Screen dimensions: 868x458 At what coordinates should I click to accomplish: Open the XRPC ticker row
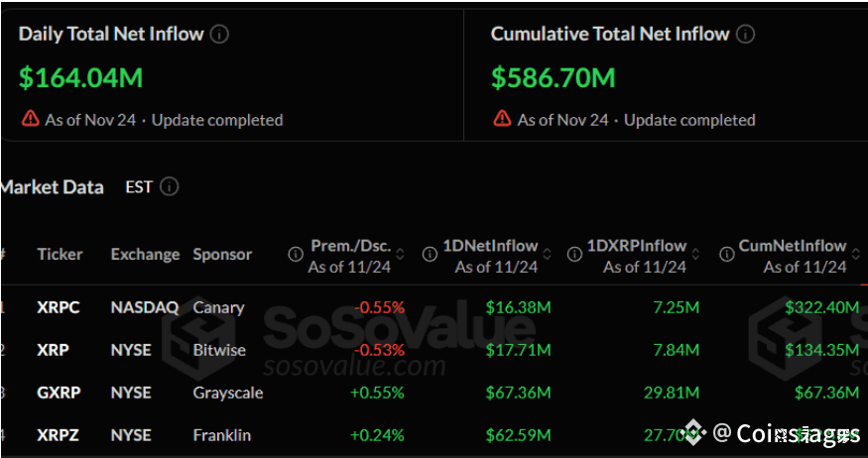pyautogui.click(x=59, y=307)
